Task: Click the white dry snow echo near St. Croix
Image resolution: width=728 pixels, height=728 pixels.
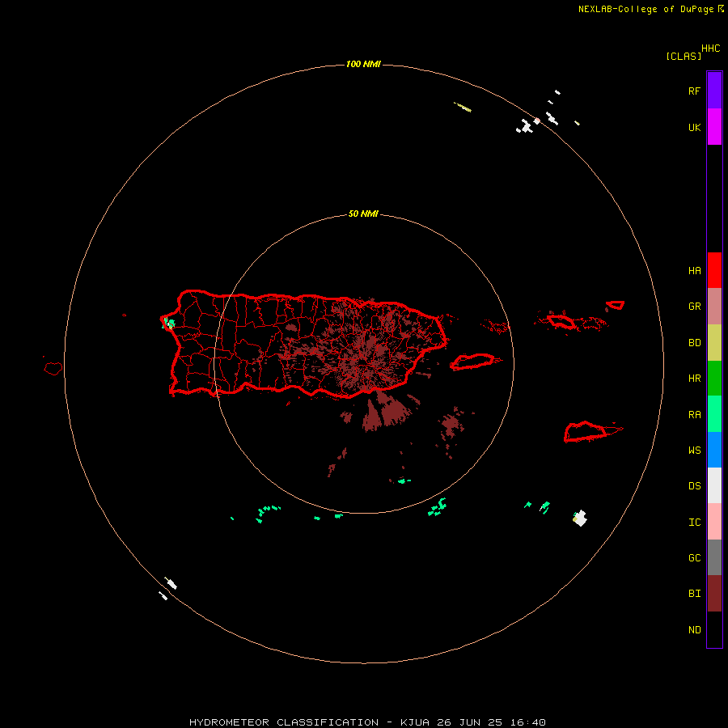Action: [580, 518]
